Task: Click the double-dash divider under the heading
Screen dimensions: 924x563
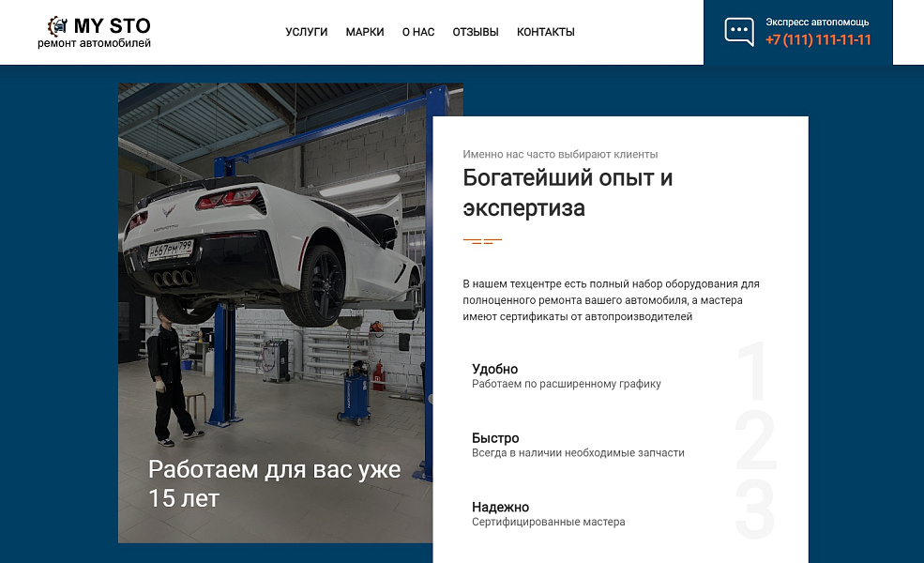Action: (480, 240)
